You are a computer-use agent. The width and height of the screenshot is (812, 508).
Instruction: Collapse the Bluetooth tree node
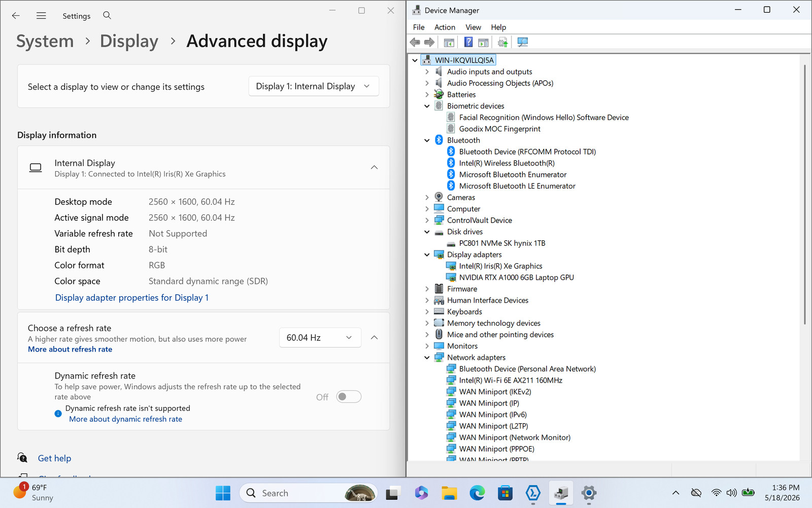(x=427, y=140)
